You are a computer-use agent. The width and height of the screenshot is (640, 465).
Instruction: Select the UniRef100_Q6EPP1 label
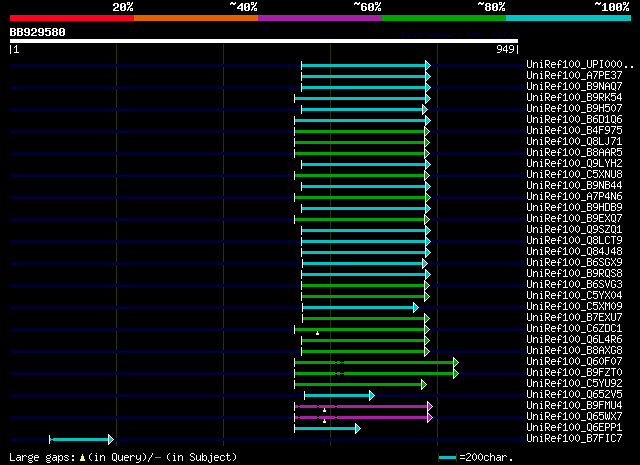(574, 428)
